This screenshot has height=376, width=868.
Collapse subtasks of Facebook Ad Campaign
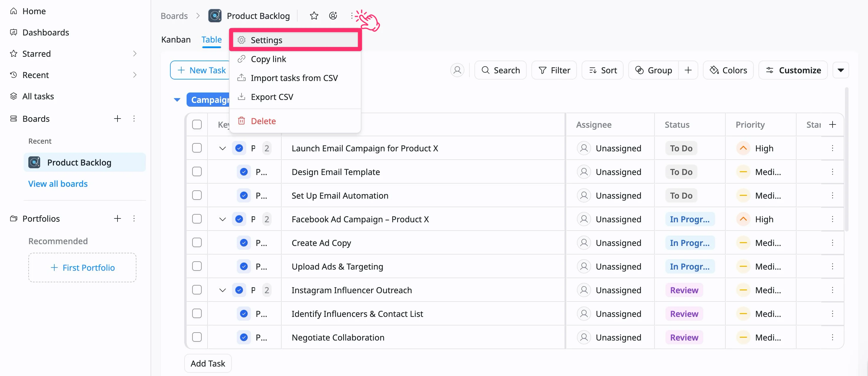coord(222,219)
